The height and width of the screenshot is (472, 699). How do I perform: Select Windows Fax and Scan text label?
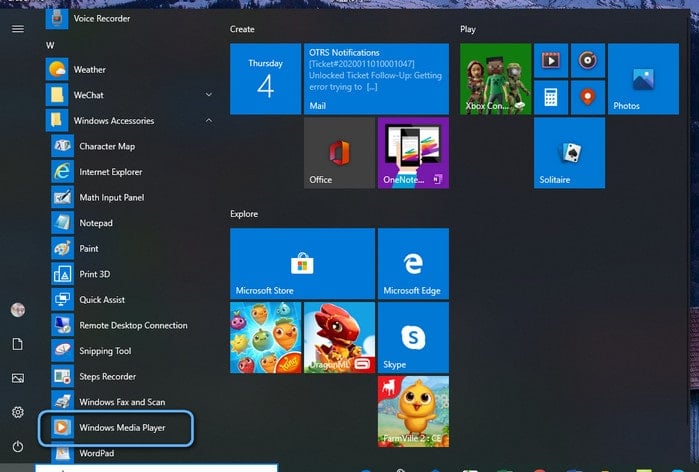[122, 402]
